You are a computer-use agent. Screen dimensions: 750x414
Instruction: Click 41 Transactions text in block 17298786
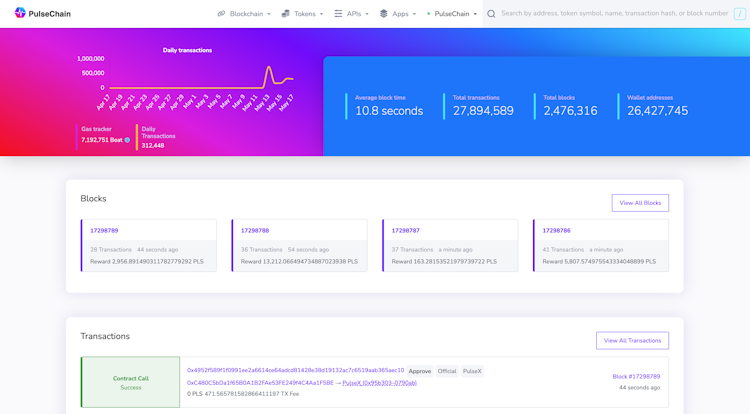tap(562, 250)
